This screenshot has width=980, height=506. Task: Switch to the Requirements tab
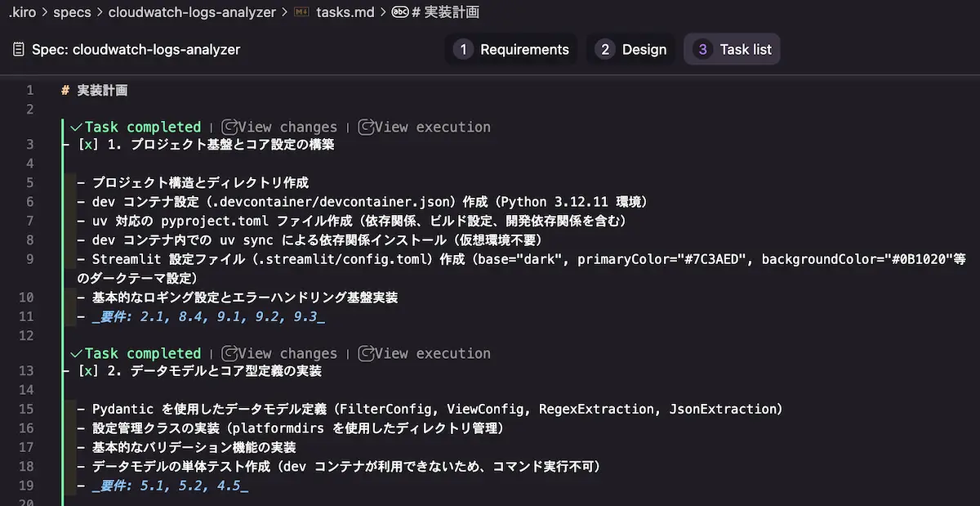511,50
